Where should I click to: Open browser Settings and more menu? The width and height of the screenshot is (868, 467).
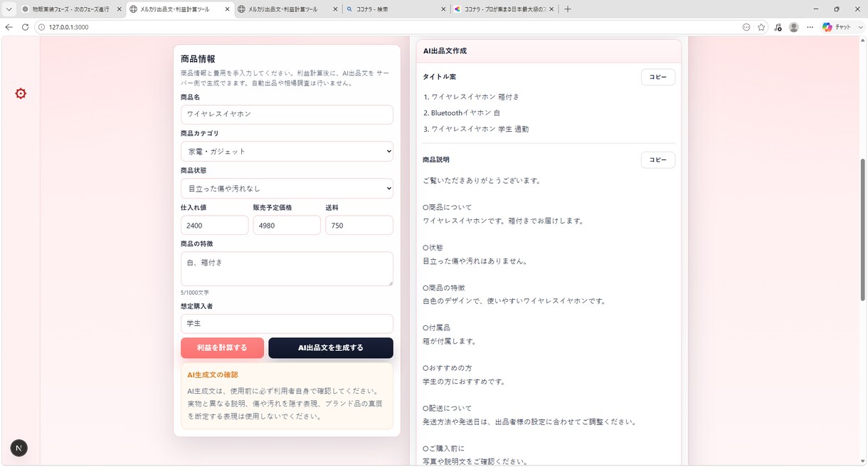tap(810, 27)
